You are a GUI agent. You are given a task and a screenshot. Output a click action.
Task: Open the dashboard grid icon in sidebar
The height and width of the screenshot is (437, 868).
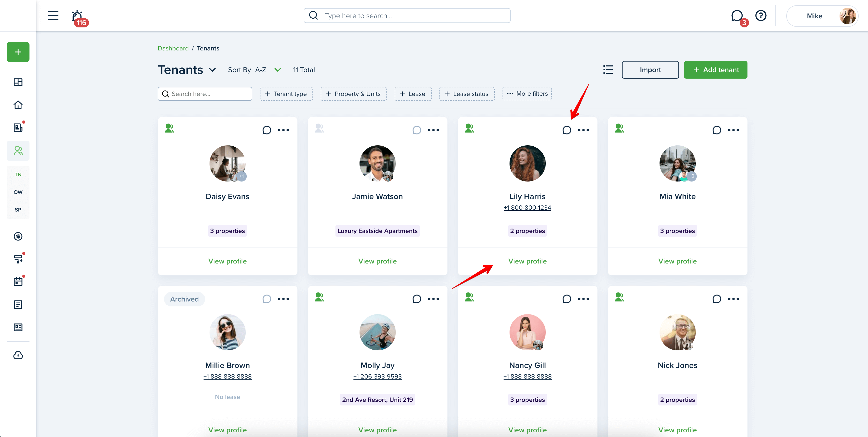pyautogui.click(x=18, y=82)
